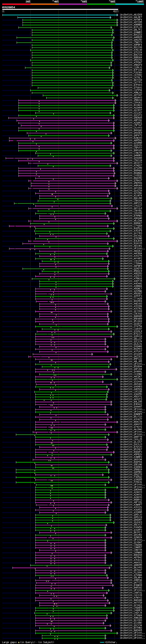146x644 pixels.
Task: Open hit UniRef100_Q4LDE7
Action: tap(131, 17)
